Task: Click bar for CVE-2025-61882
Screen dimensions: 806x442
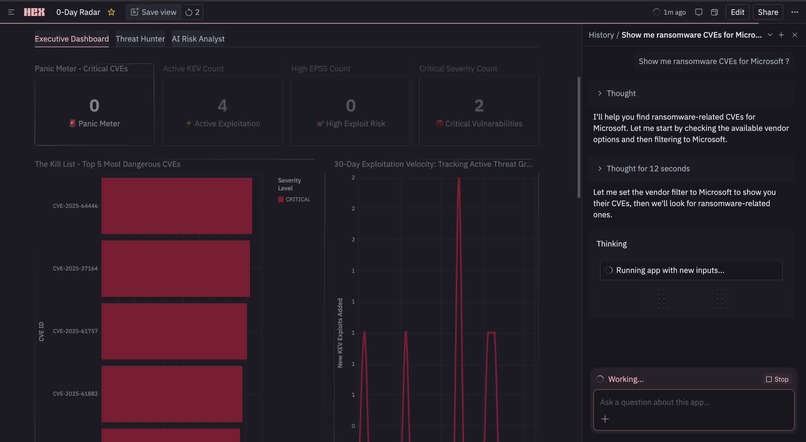Action: 172,394
